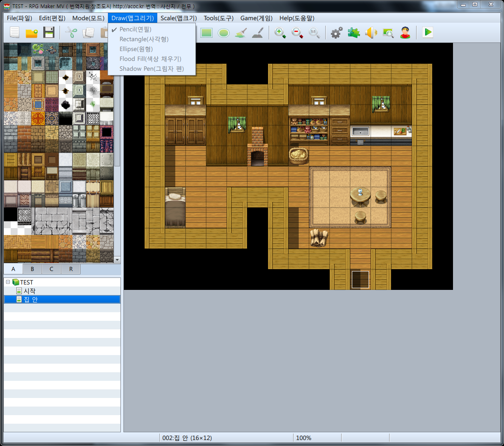Open Sound Test speaker icon
Viewport: 504px width, 446px height.
tap(371, 33)
